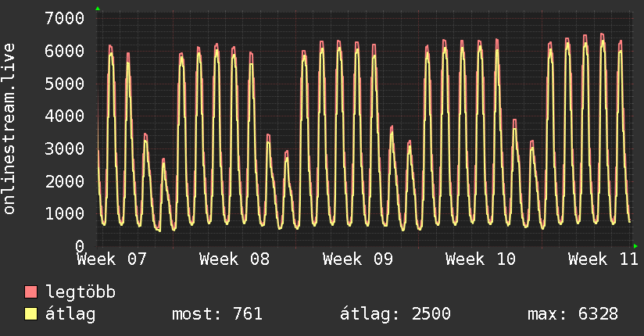Click the 6000 y-axis label
This screenshot has width=644, height=336.
tap(65, 51)
